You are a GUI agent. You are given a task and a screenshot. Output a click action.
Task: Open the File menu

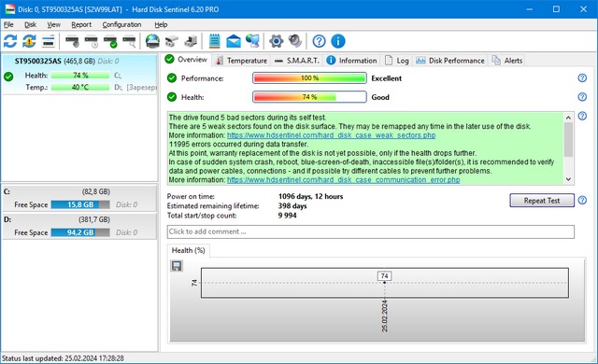coord(8,25)
